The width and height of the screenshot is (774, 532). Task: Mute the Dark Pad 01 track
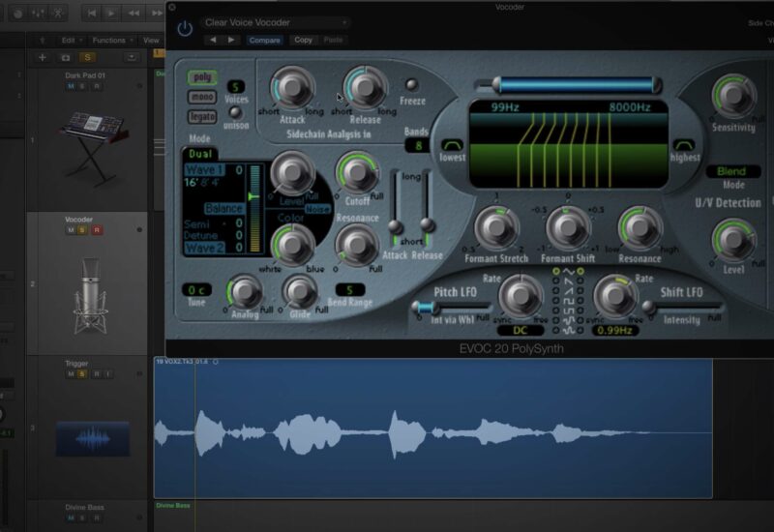point(71,86)
